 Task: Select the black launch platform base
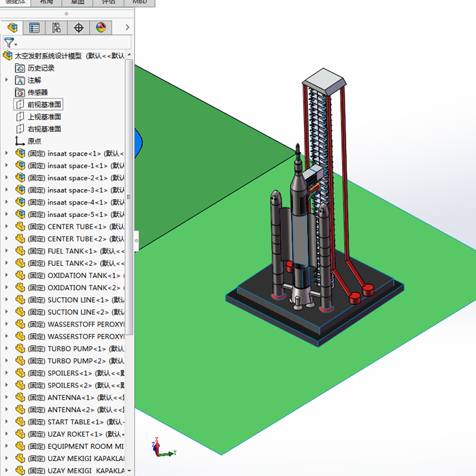(x=314, y=298)
